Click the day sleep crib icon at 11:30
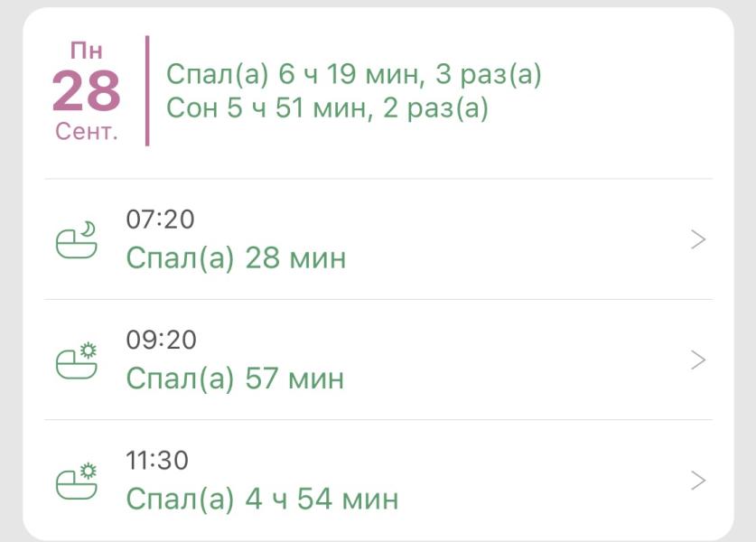Image resolution: width=756 pixels, height=542 pixels. 77,481
